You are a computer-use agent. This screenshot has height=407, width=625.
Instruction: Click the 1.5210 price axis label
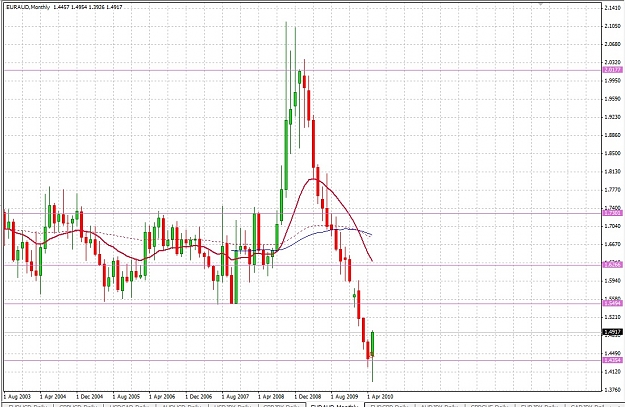click(613, 317)
